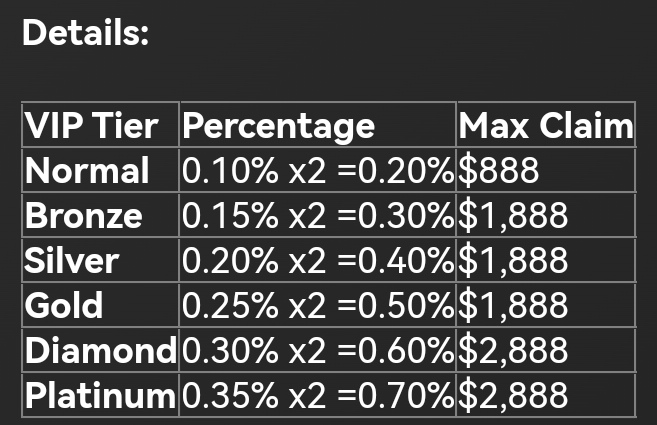Click the 0.30% x2 =0.60% cell

coord(318,351)
